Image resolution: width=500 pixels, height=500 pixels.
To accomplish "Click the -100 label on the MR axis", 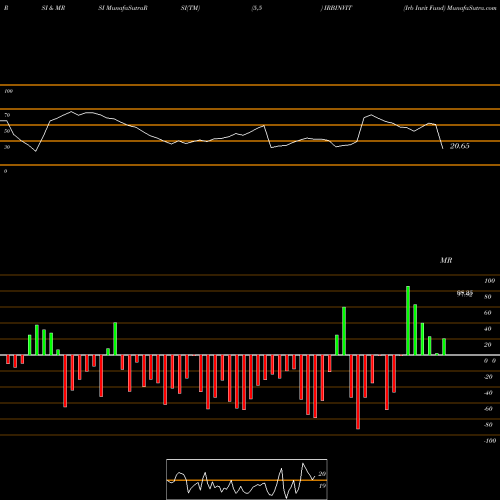I will point(490,441).
